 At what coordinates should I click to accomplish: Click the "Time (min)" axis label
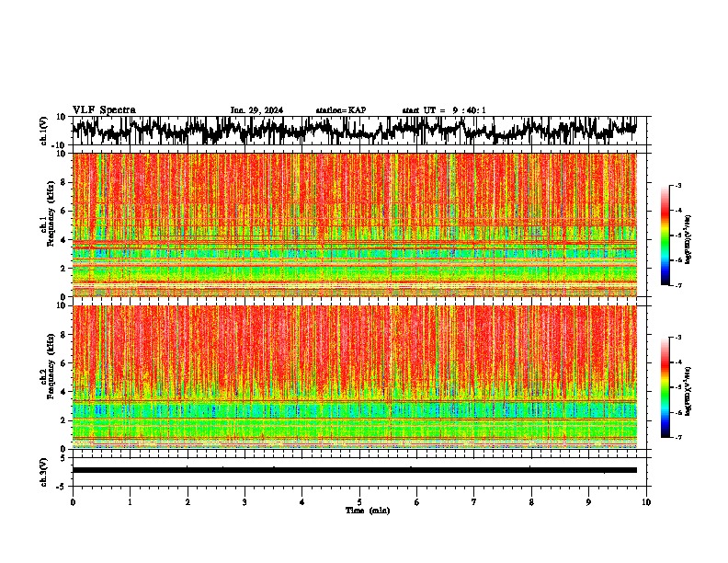tap(368, 511)
